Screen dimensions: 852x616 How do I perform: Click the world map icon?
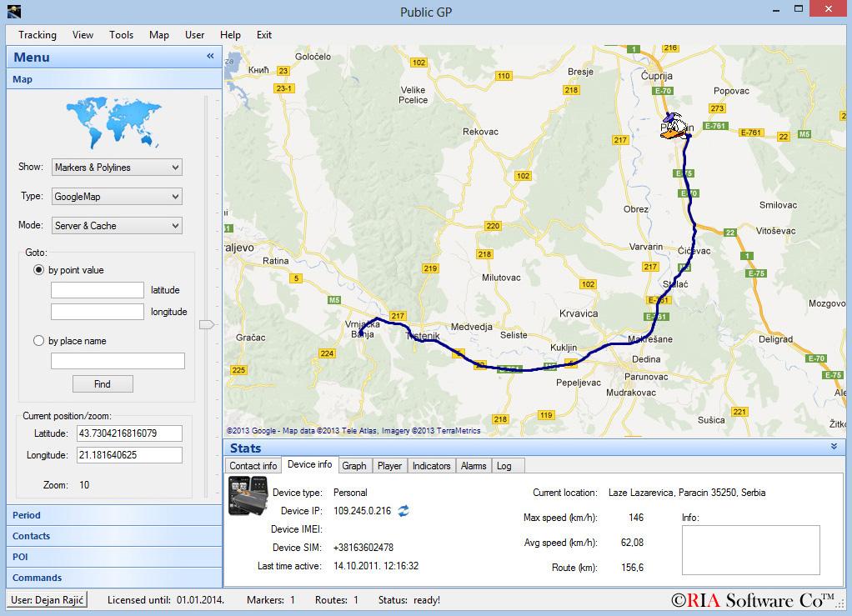point(113,122)
